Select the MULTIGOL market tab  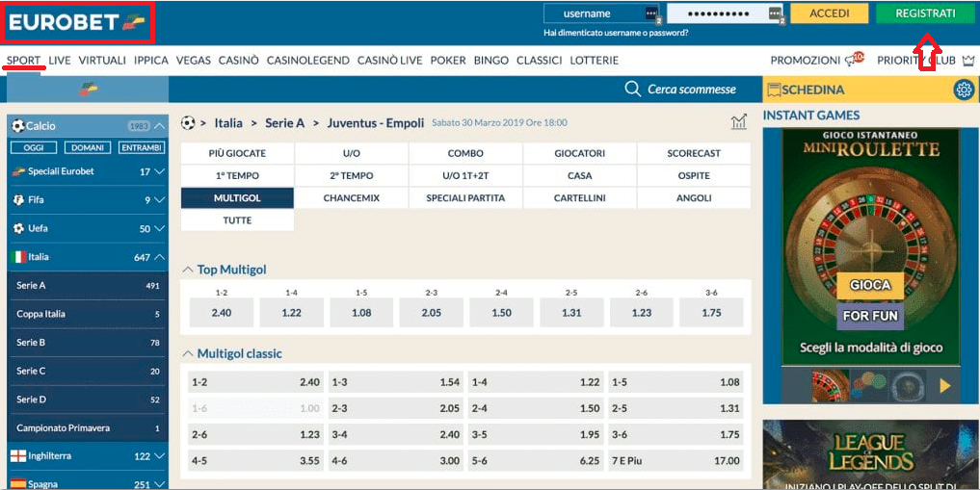237,198
